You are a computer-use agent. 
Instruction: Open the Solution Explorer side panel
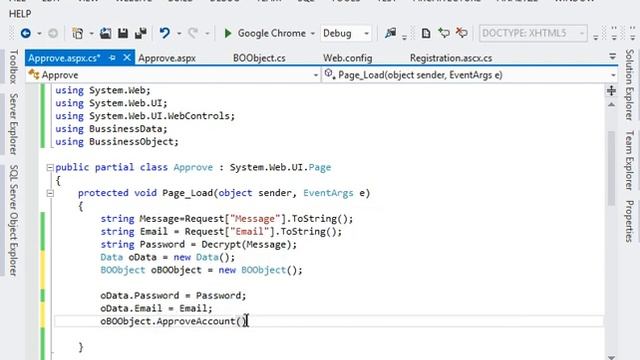(x=629, y=84)
